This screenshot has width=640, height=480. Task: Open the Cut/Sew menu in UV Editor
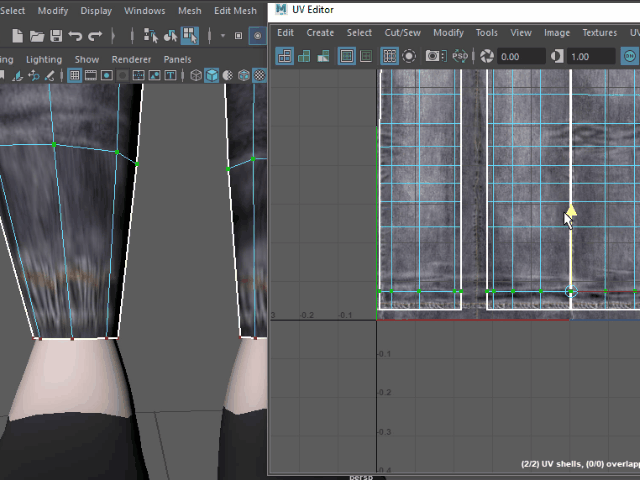coord(402,33)
